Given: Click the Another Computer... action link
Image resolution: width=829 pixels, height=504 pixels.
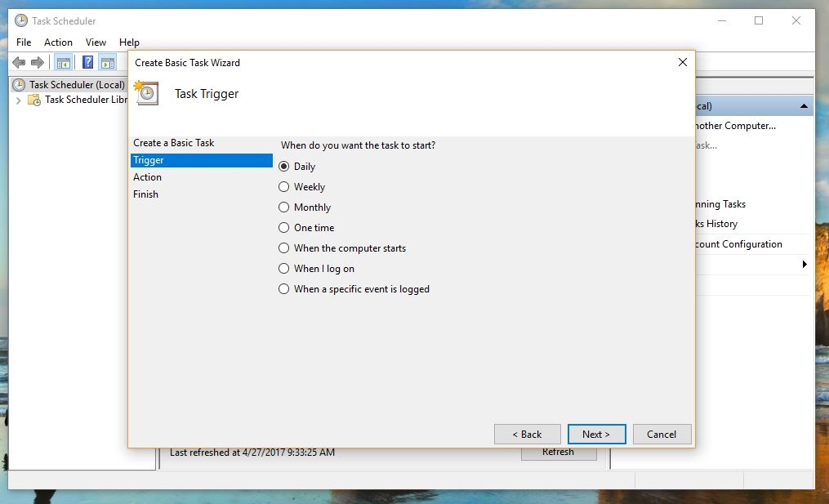Looking at the screenshot, I should pos(735,126).
